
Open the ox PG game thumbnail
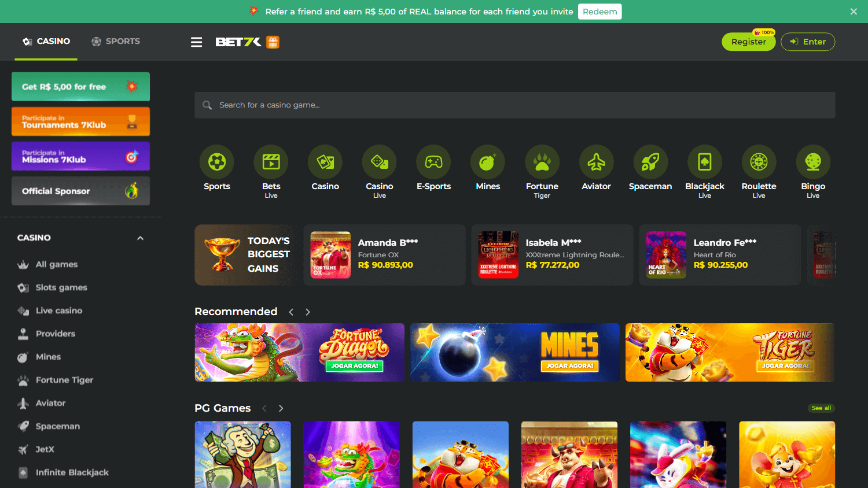tap(569, 454)
